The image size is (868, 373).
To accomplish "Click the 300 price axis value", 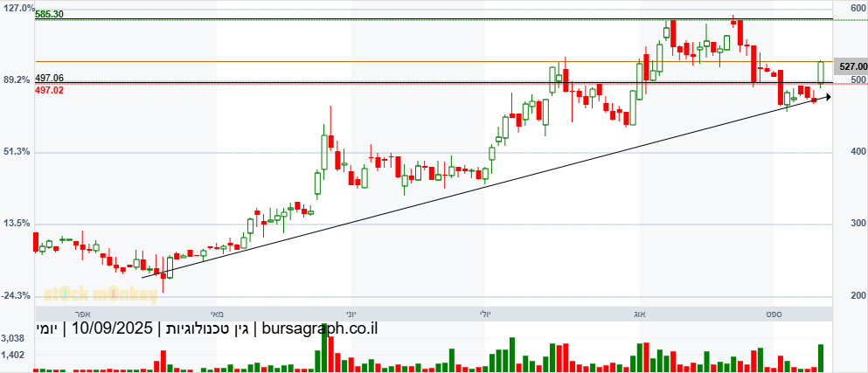I will 858,224.
